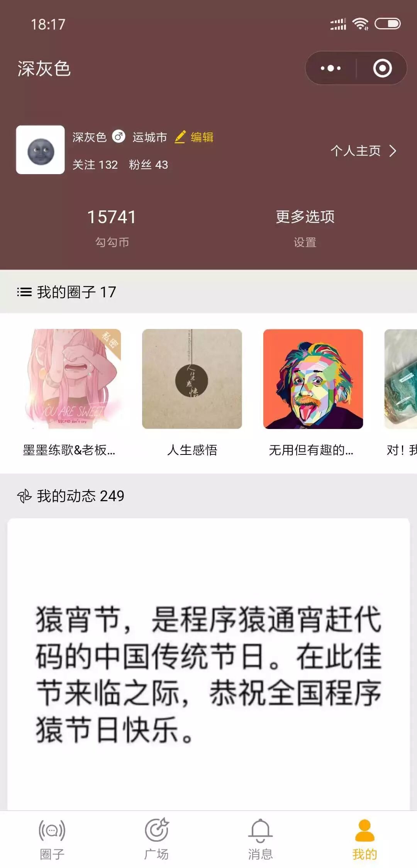The height and width of the screenshot is (868, 417).
Task: Open the 人生感悟 circle thumbnail
Action: (x=192, y=379)
